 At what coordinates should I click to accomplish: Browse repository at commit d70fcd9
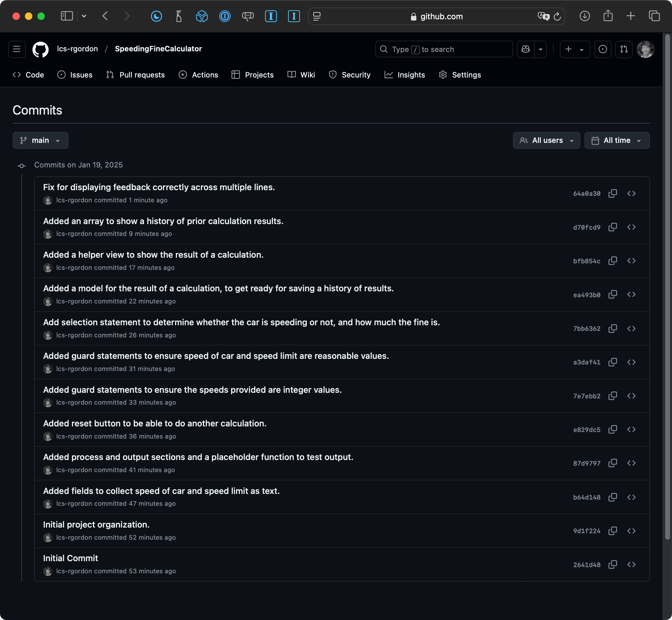pos(631,227)
